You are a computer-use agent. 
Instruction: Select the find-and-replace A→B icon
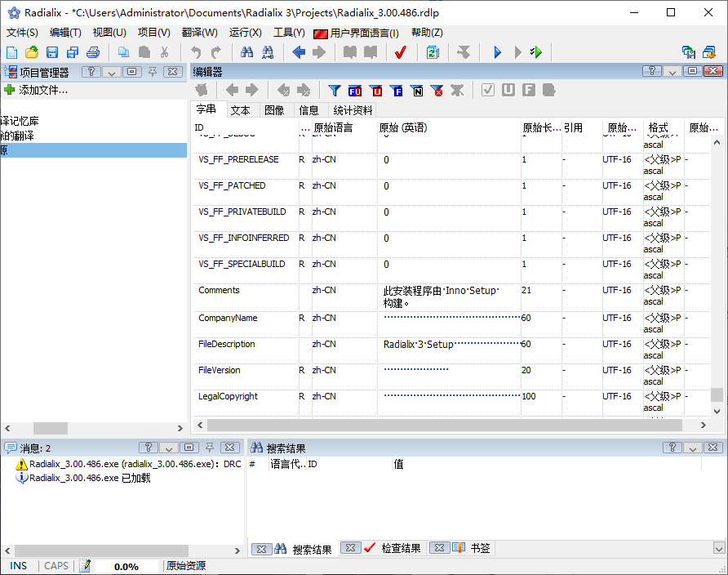pyautogui.click(x=266, y=52)
